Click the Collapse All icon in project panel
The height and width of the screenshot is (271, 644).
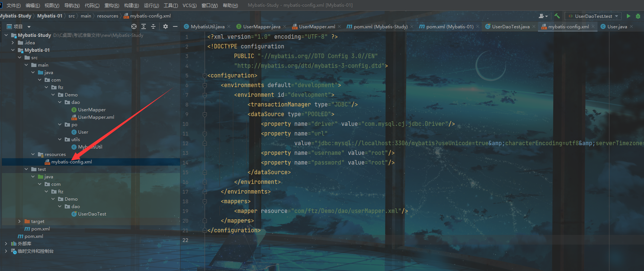pos(153,26)
